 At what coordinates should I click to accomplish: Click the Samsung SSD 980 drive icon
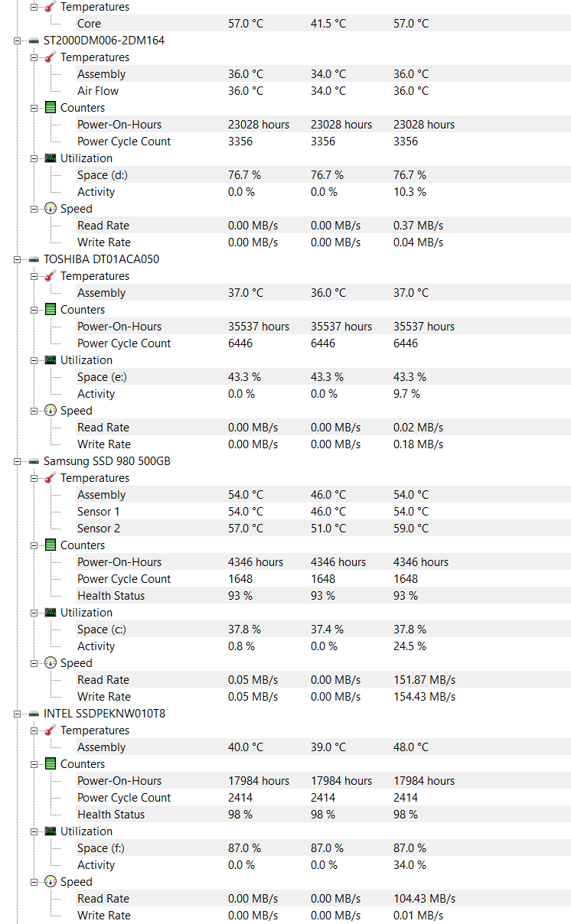coord(34,461)
